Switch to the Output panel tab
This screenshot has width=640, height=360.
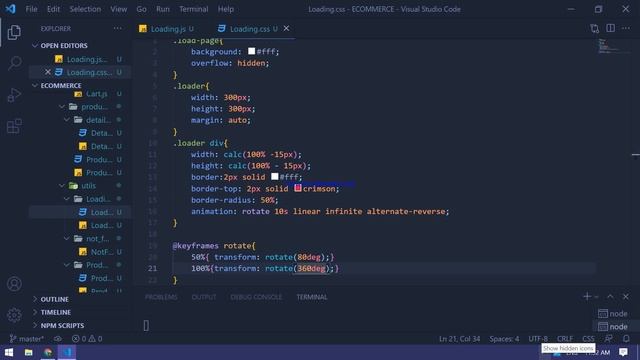point(204,297)
